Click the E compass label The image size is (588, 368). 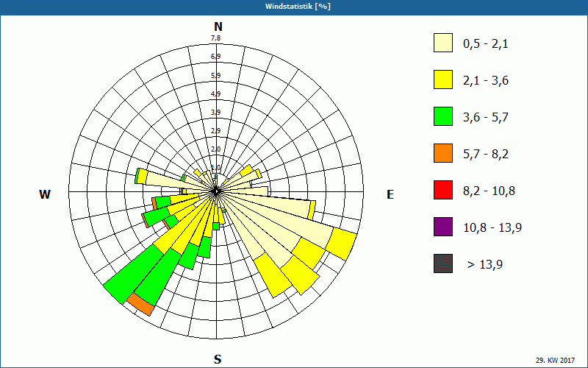point(390,194)
